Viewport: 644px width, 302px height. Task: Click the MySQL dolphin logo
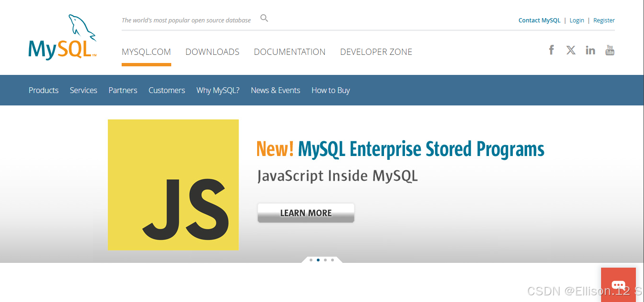click(x=62, y=37)
